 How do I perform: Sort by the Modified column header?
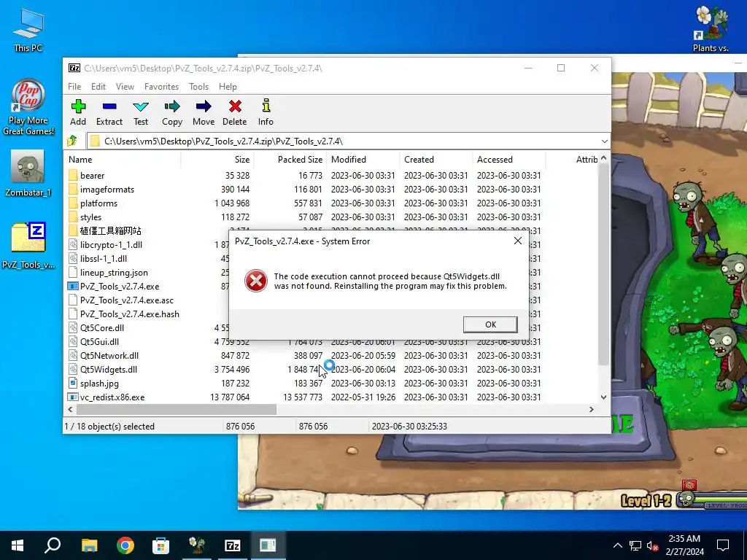(363, 160)
